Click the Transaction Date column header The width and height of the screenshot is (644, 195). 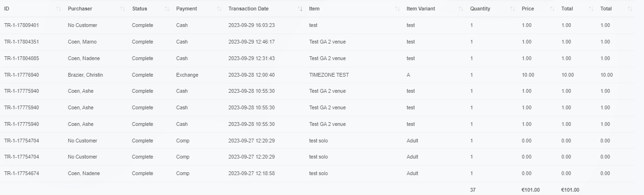click(248, 9)
